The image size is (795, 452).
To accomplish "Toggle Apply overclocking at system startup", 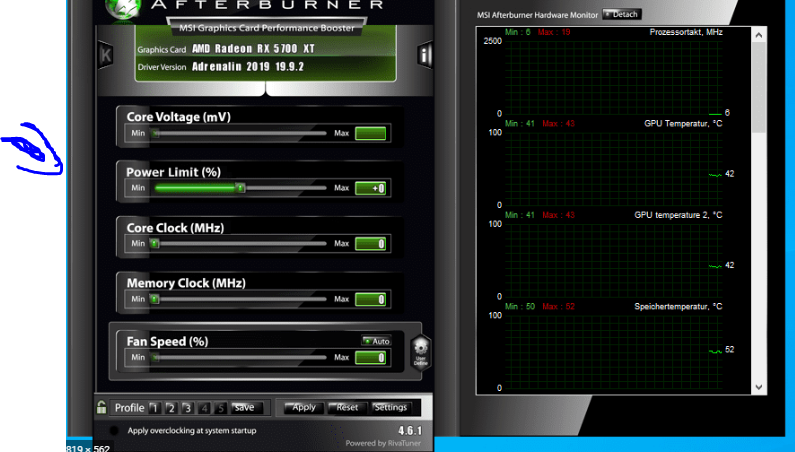I will pos(114,431).
